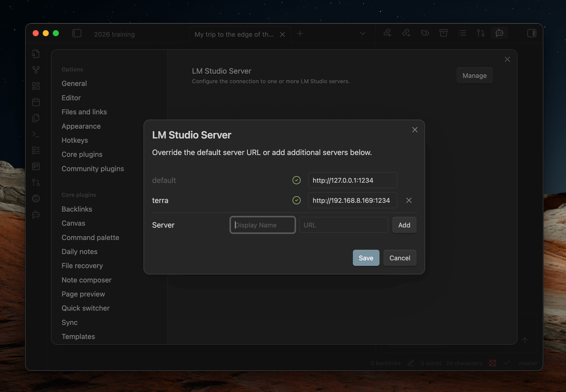Open graph view from left ribbon
The width and height of the screenshot is (566, 392).
tap(36, 70)
